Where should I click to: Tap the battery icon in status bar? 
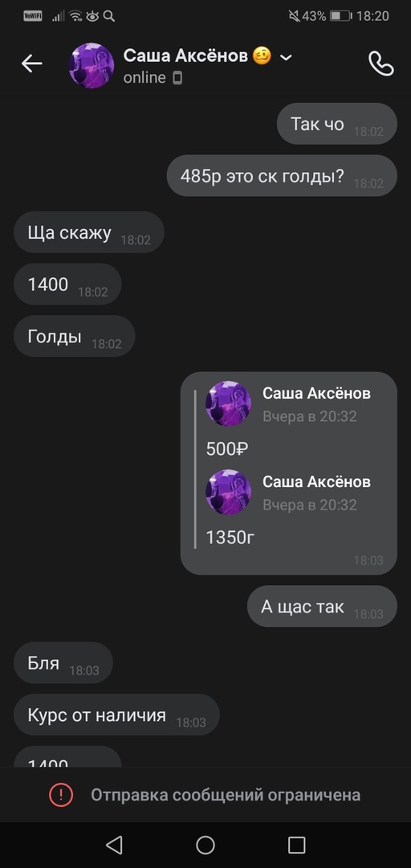point(341,16)
